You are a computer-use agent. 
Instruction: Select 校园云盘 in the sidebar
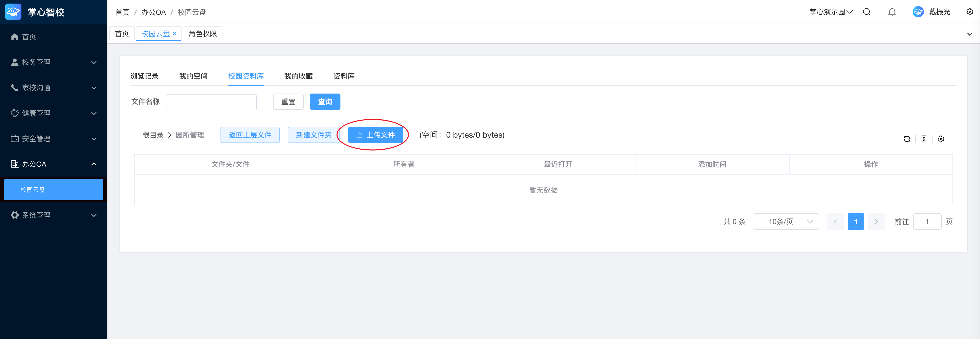pyautogui.click(x=54, y=190)
